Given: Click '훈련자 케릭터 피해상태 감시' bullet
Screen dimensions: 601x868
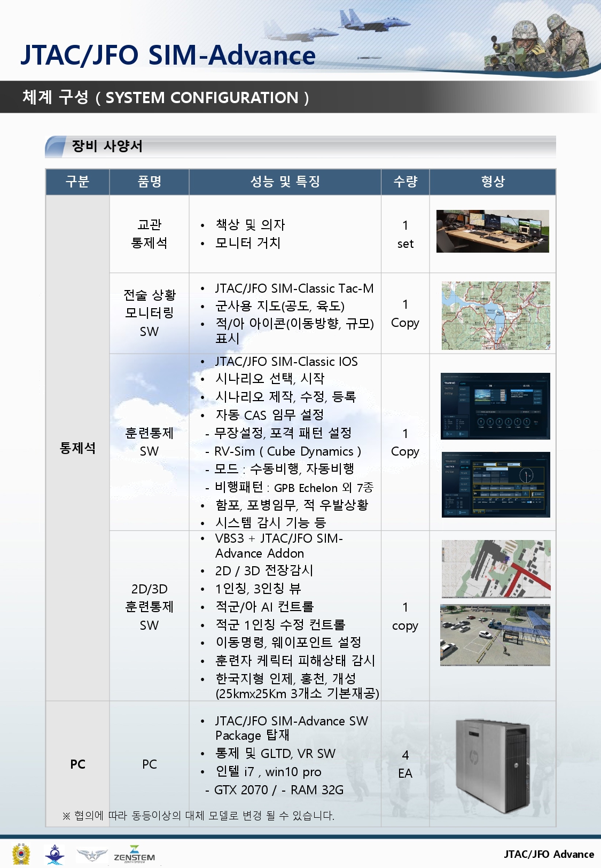Looking at the screenshot, I should [x=295, y=661].
